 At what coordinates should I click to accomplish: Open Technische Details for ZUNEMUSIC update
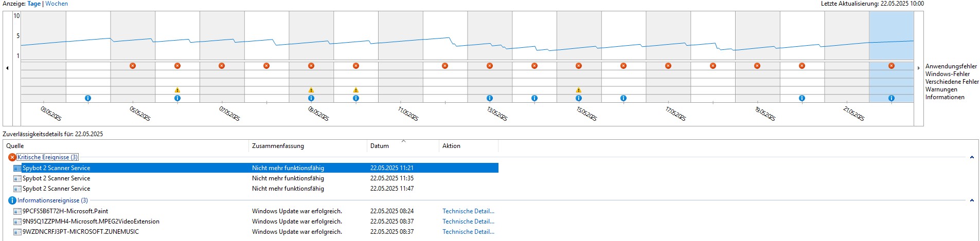[468, 232]
